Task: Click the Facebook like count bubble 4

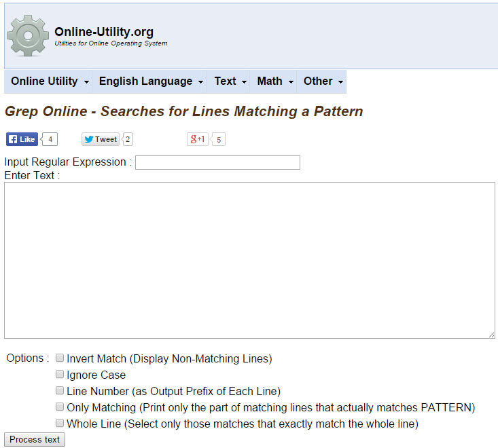Action: 50,139
